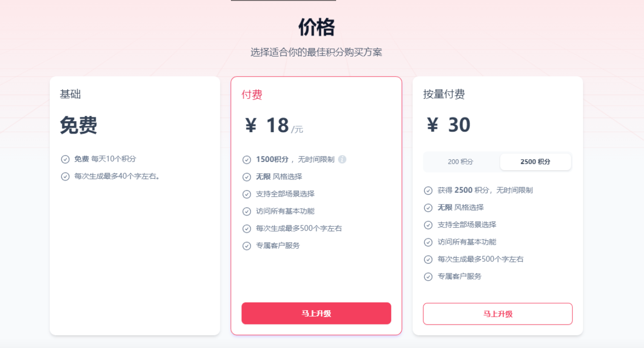The image size is (644, 348).
Task: Click 马上升级 in the 付费 plan
Action: pos(316,314)
